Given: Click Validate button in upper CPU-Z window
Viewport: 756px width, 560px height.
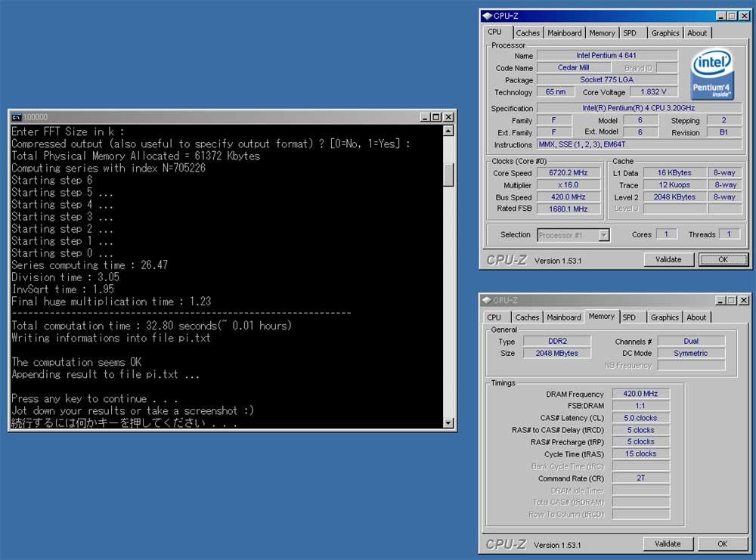Looking at the screenshot, I should [668, 260].
